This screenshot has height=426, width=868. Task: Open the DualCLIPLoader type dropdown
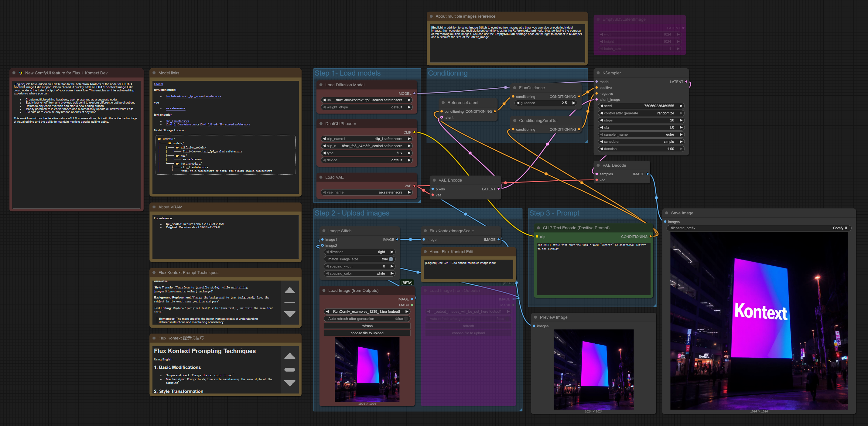[367, 153]
